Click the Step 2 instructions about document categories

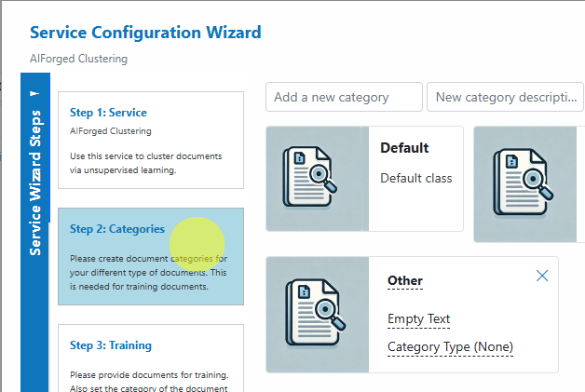point(148,273)
